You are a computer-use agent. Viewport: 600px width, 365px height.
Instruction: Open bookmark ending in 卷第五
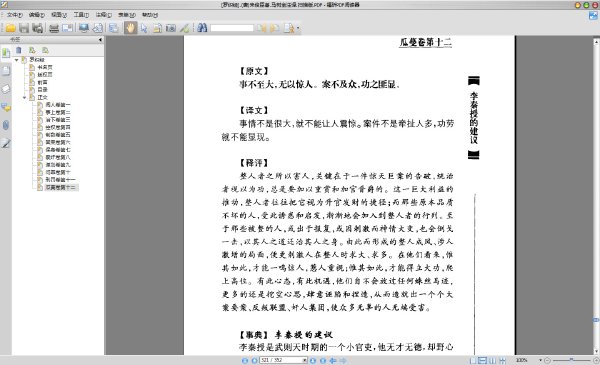click(58, 135)
